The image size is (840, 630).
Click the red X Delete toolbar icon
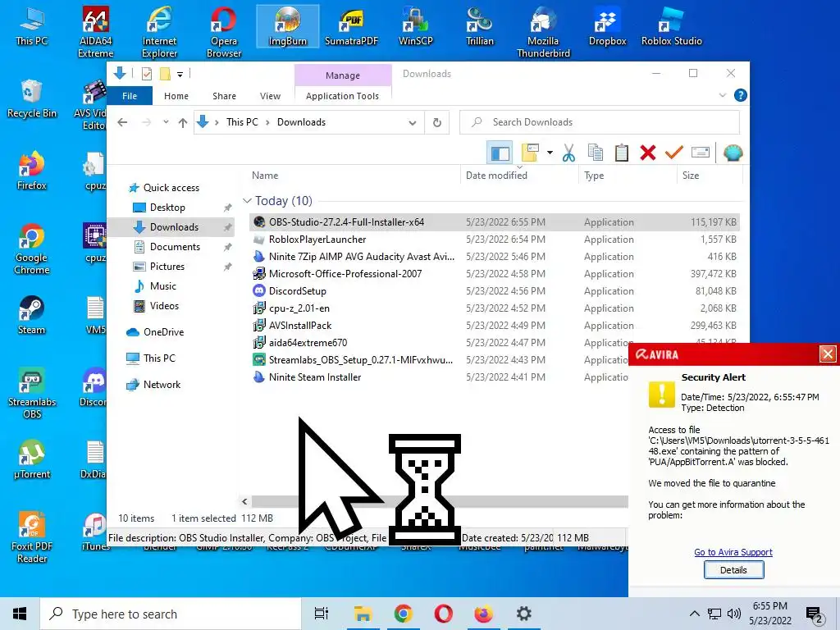point(648,153)
